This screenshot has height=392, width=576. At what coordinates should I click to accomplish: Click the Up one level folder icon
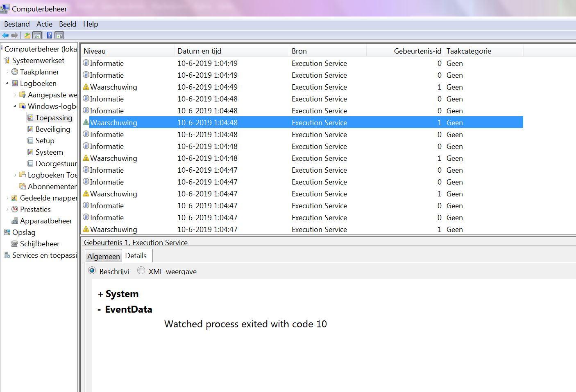[27, 36]
